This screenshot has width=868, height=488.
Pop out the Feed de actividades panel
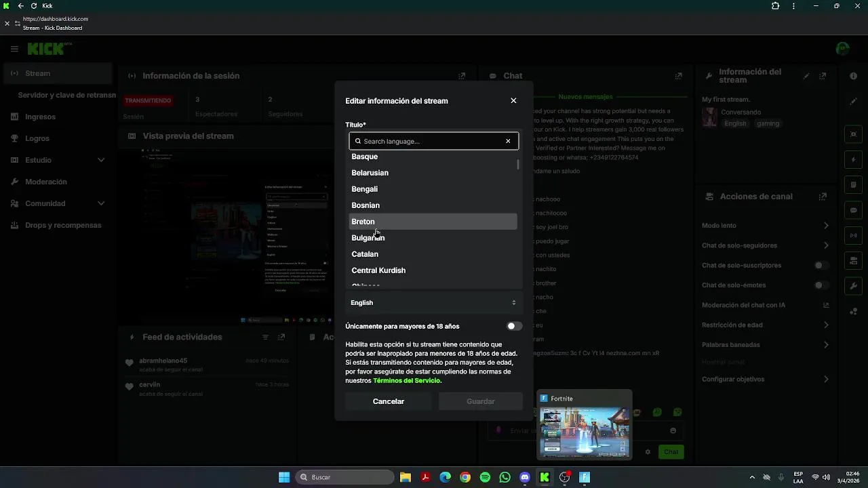[281, 337]
